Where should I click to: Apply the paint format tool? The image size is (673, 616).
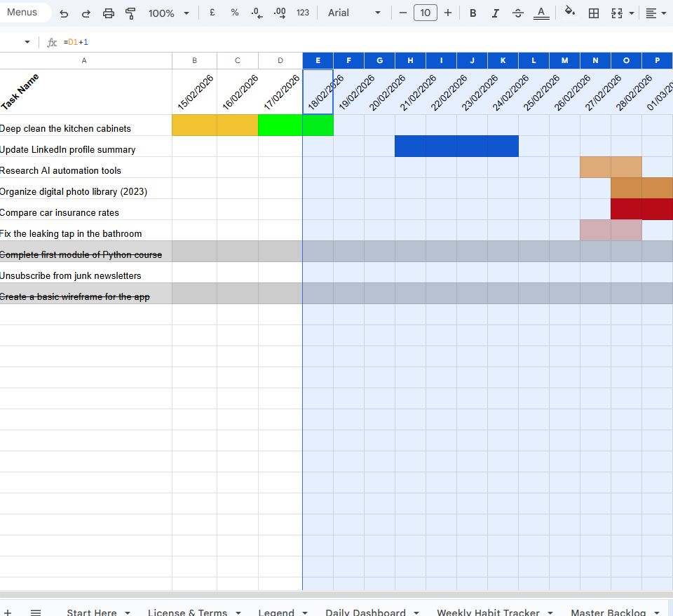[131, 13]
